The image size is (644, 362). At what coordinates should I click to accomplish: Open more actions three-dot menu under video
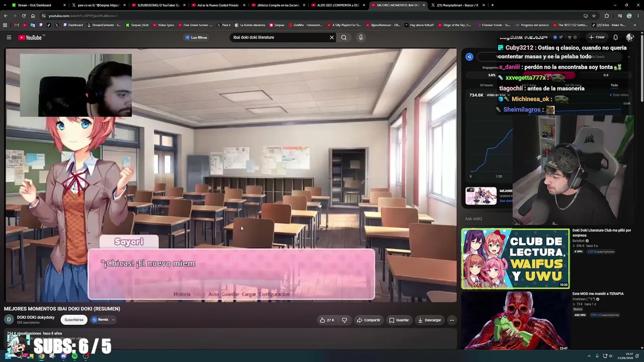tap(452, 320)
